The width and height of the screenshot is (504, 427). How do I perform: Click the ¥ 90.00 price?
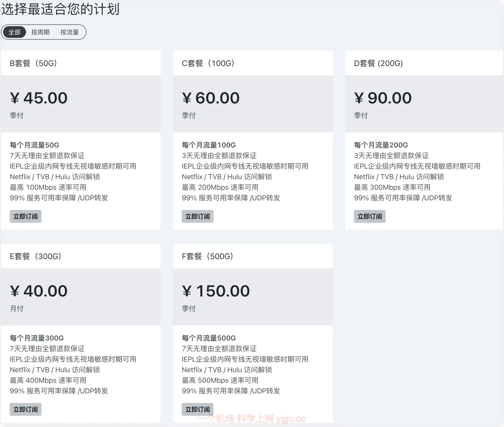tap(383, 98)
